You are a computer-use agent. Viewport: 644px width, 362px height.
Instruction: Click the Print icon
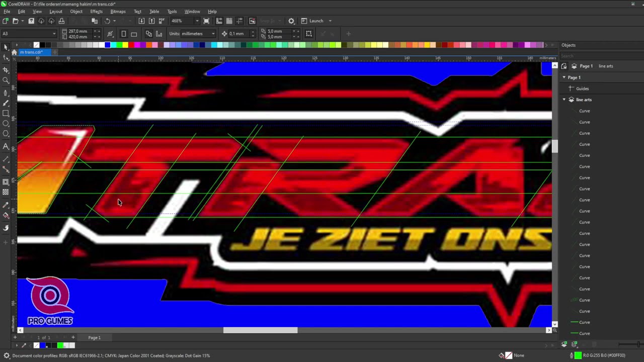pyautogui.click(x=61, y=21)
